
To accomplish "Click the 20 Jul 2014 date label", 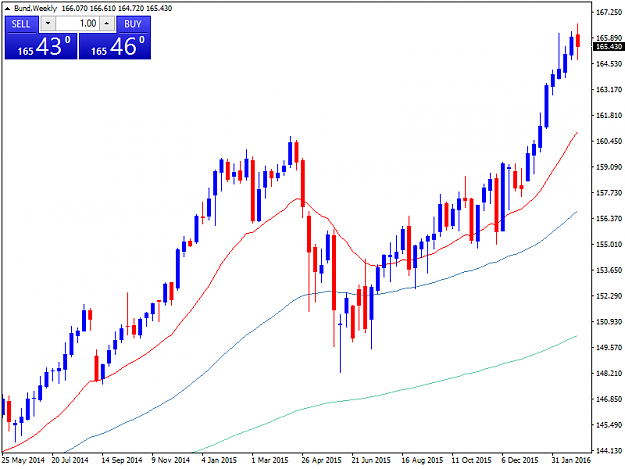I will [70, 460].
